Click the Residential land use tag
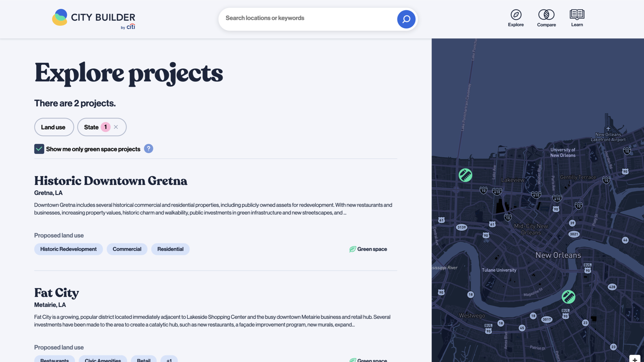644x362 pixels. 170,249
